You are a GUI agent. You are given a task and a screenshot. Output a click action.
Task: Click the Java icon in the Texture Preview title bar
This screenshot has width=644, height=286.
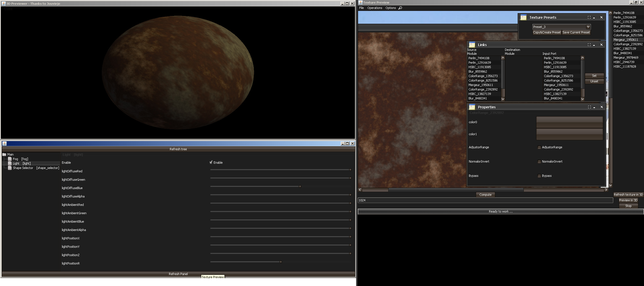tap(360, 2)
